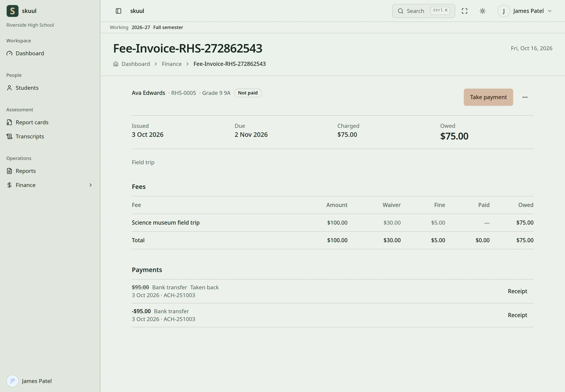Open Reports in Operations
This screenshot has height=392, width=565.
[x=26, y=171]
